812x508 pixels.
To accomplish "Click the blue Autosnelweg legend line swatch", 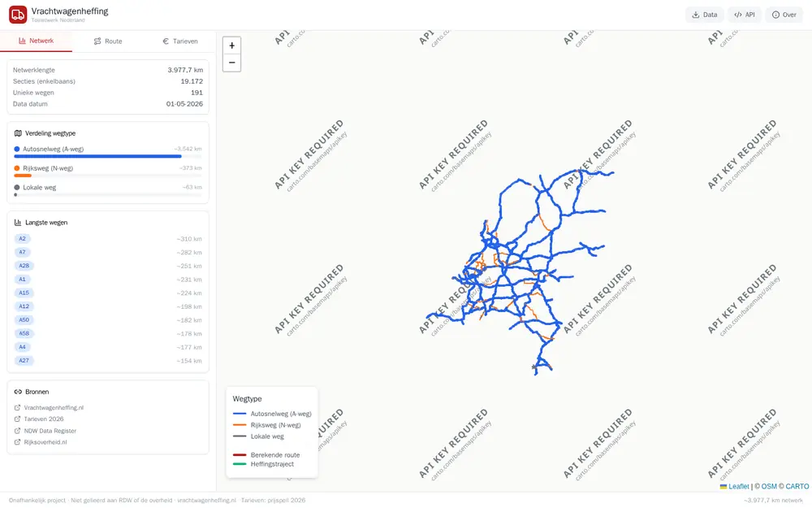I will point(240,414).
